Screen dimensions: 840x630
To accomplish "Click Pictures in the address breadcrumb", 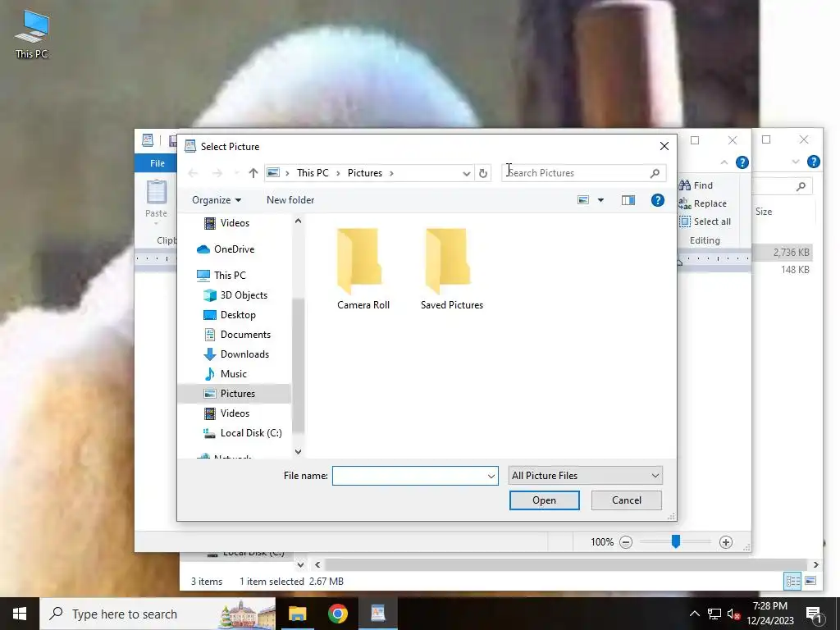I will pyautogui.click(x=365, y=173).
